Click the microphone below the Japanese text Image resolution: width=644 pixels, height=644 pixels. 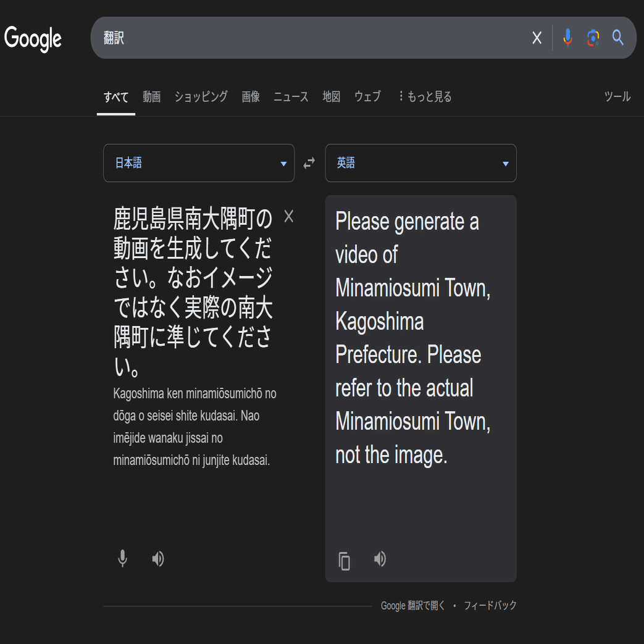123,559
